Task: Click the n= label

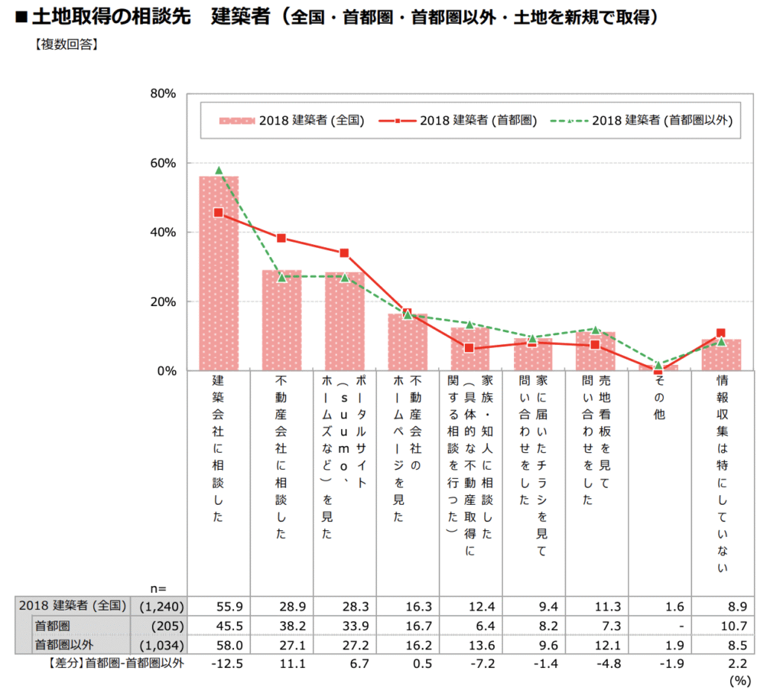Action: click(x=158, y=588)
